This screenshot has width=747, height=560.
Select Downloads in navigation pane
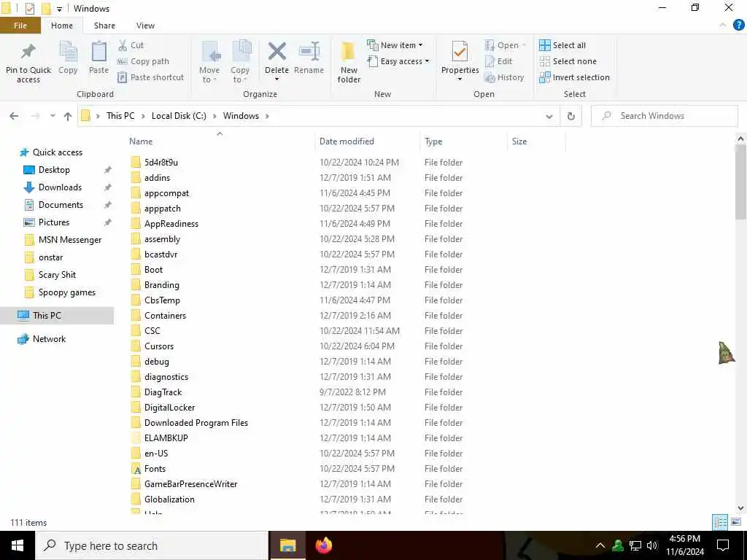60,187
